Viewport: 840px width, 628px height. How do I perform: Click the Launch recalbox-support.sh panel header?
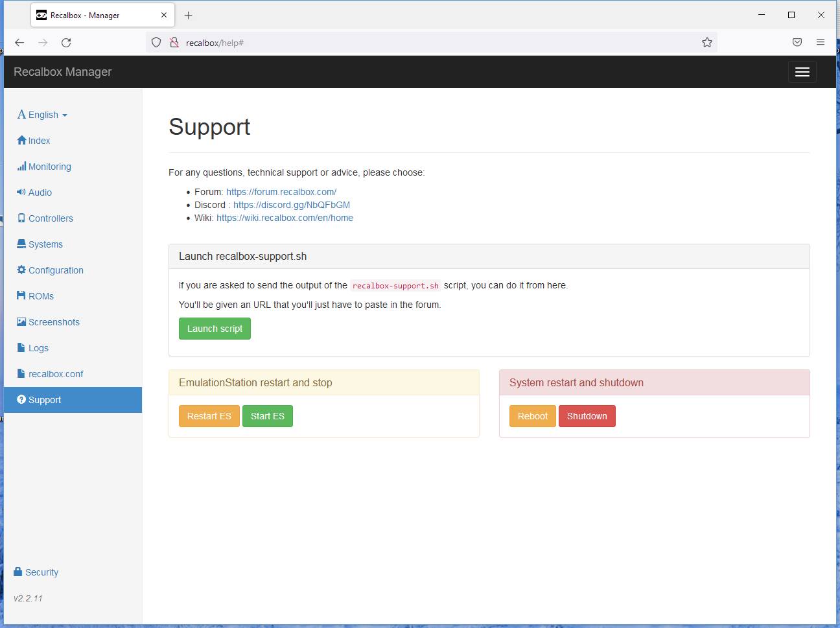(489, 257)
